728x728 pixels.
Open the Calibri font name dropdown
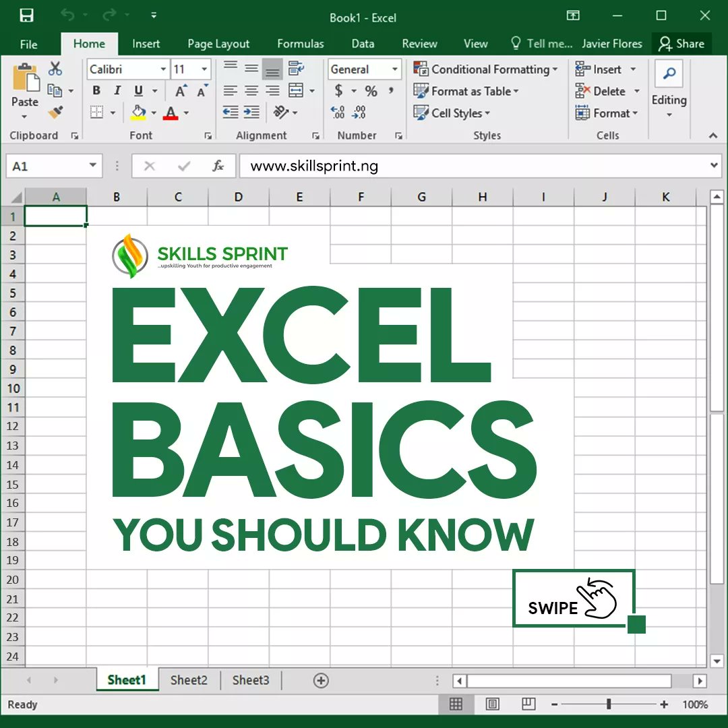coord(163,69)
